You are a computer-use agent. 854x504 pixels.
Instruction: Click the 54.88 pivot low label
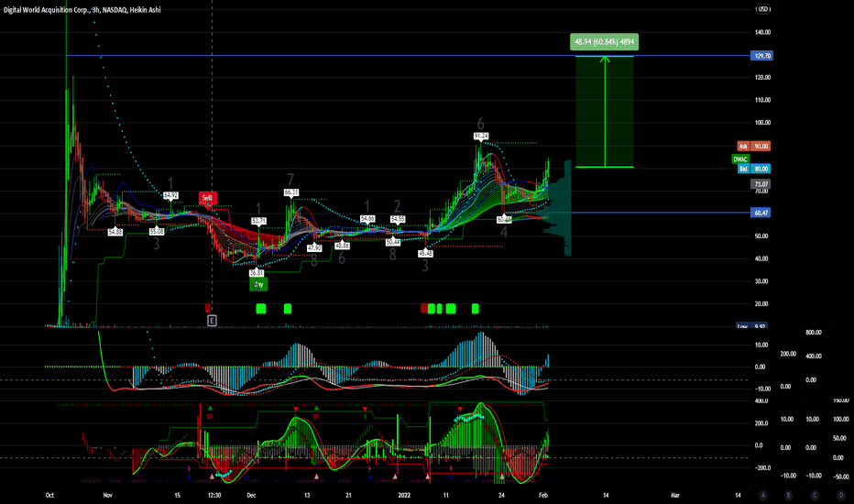[115, 232]
